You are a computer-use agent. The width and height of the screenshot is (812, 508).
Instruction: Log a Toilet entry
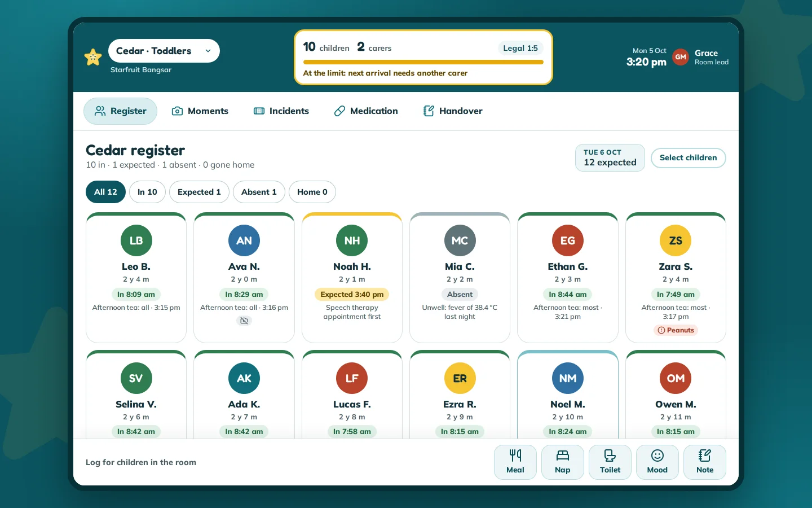tap(610, 462)
